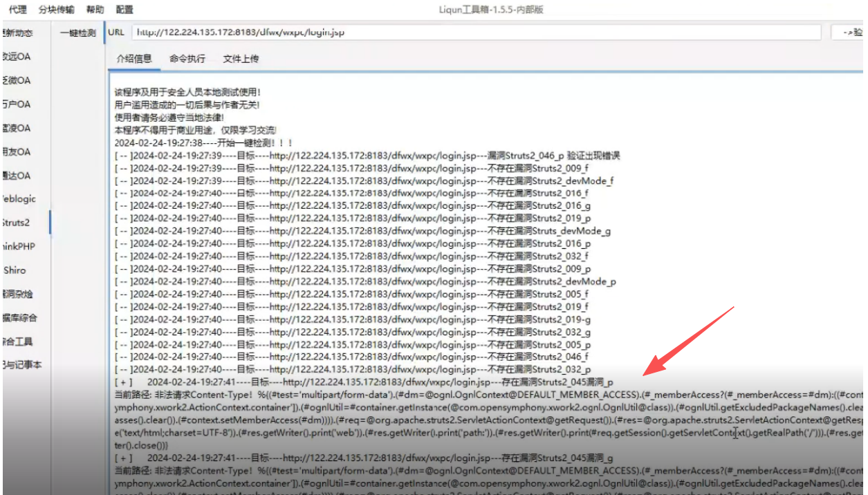Select 通达OA in the sidebar
The image size is (868, 495).
pyautogui.click(x=17, y=176)
